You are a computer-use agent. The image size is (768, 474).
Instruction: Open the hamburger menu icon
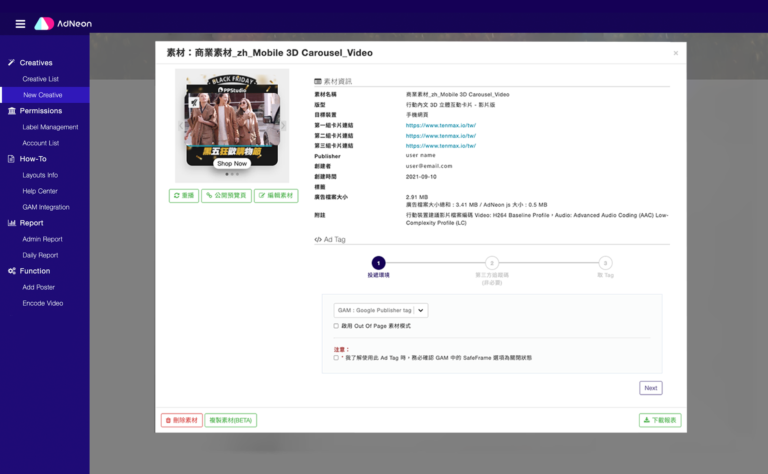tap(20, 24)
